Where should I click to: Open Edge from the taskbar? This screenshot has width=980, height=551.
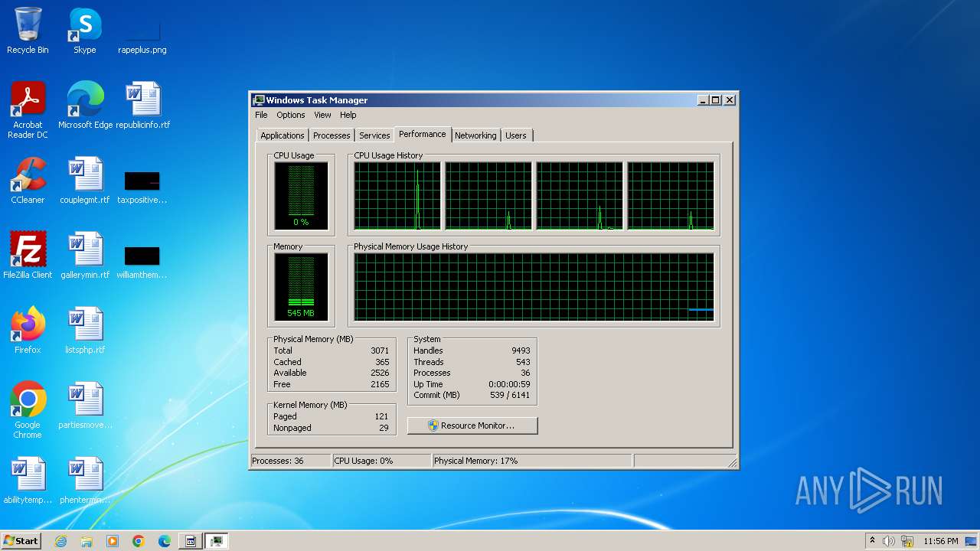165,541
